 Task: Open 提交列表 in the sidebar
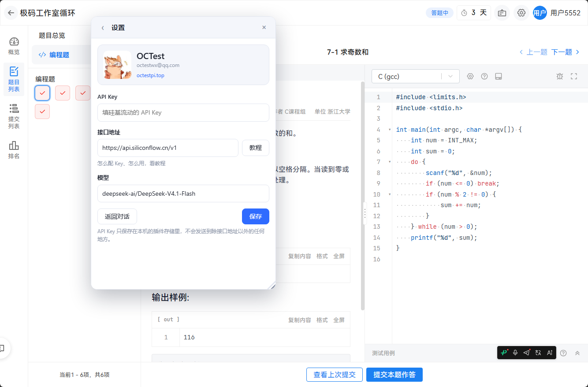click(x=14, y=116)
